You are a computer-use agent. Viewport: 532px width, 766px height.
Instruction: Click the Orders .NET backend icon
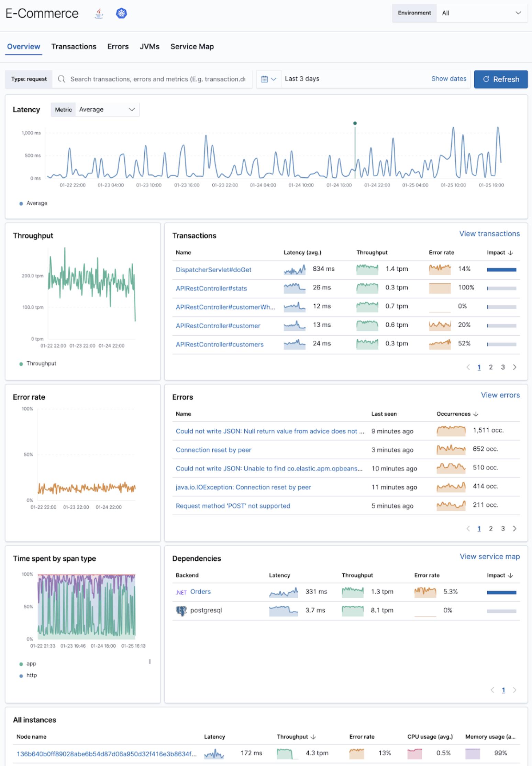(x=181, y=592)
